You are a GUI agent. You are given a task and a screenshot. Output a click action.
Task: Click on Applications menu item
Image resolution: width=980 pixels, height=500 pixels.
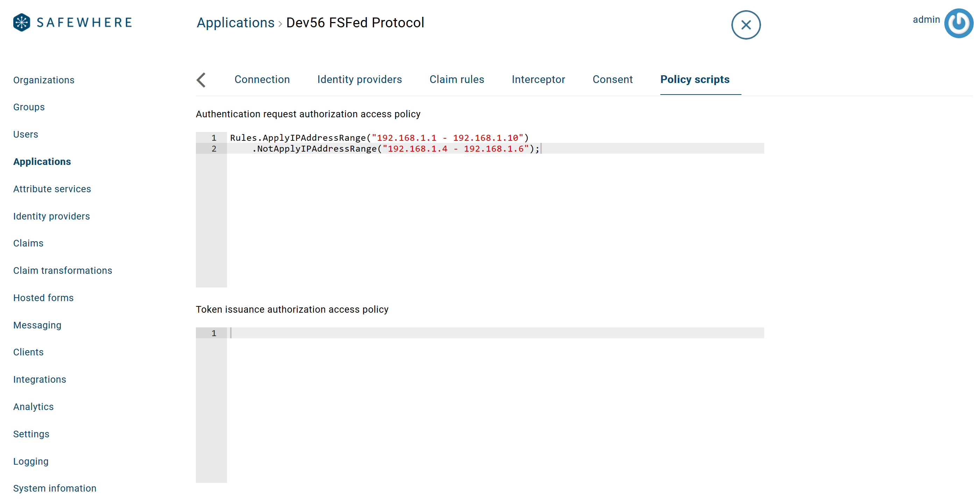pyautogui.click(x=42, y=161)
